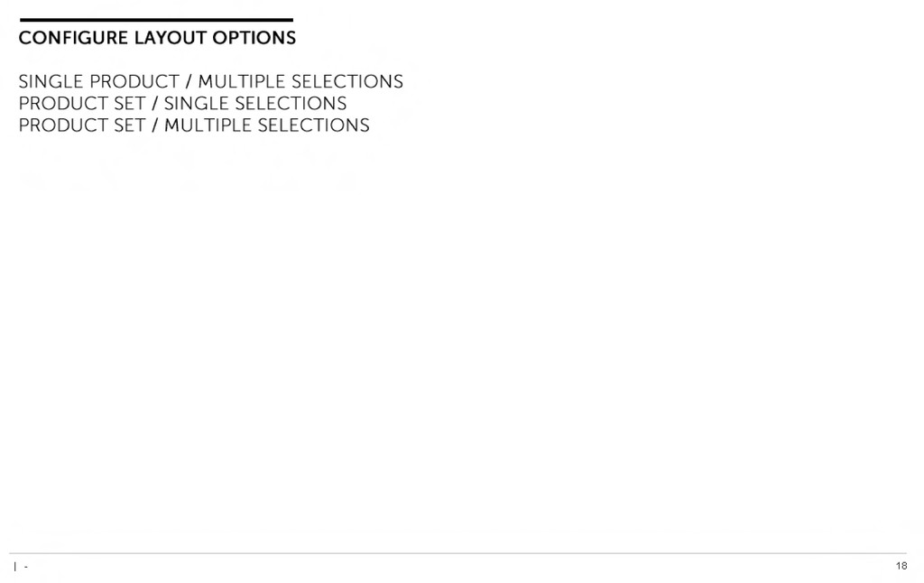Click the gray footer divider line
Image resolution: width=924 pixels, height=583 pixels.
(457, 553)
